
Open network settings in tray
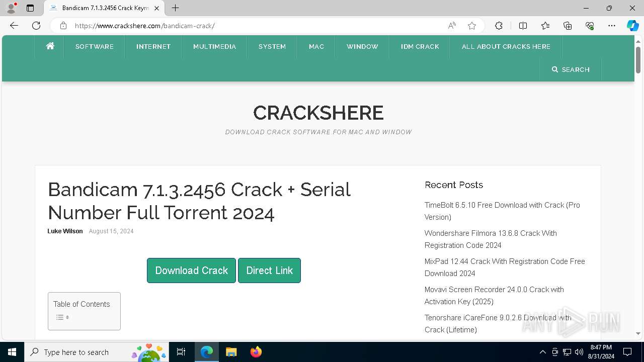coord(567,352)
